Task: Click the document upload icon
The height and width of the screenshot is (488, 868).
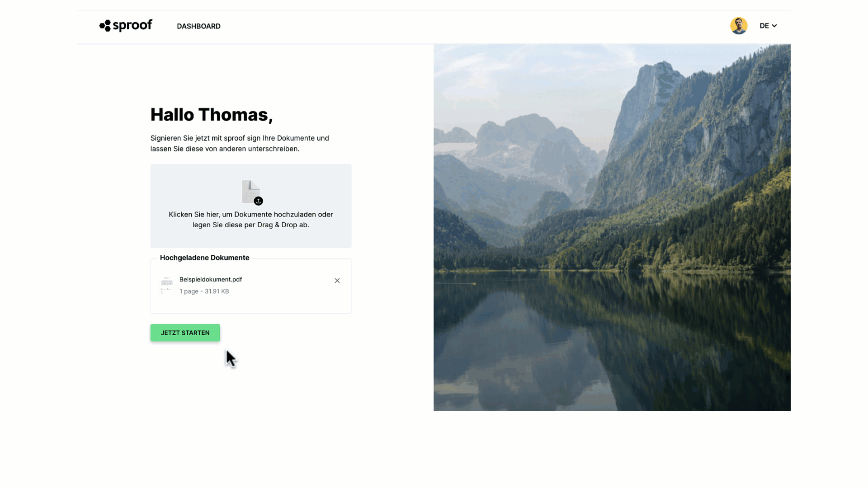Action: [x=251, y=192]
